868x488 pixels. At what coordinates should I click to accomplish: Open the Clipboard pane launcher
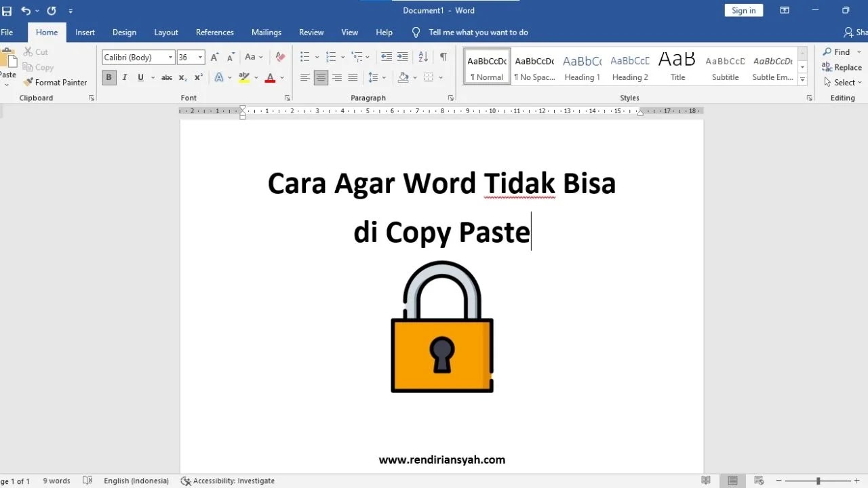click(x=92, y=98)
